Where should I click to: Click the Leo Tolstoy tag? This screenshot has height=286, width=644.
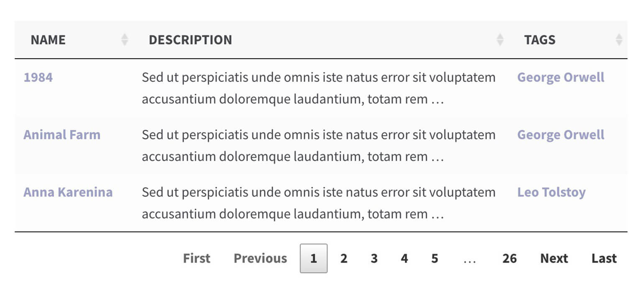point(551,192)
